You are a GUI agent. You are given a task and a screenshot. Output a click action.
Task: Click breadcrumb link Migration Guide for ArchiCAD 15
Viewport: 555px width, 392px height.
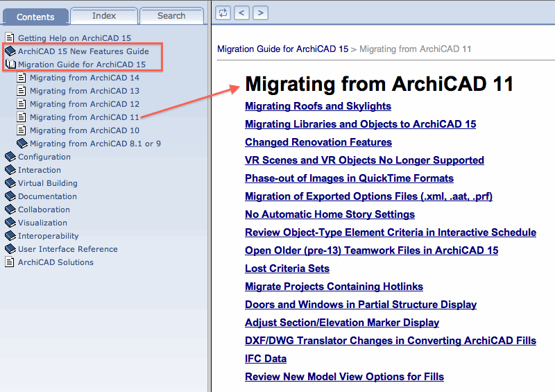[283, 49]
